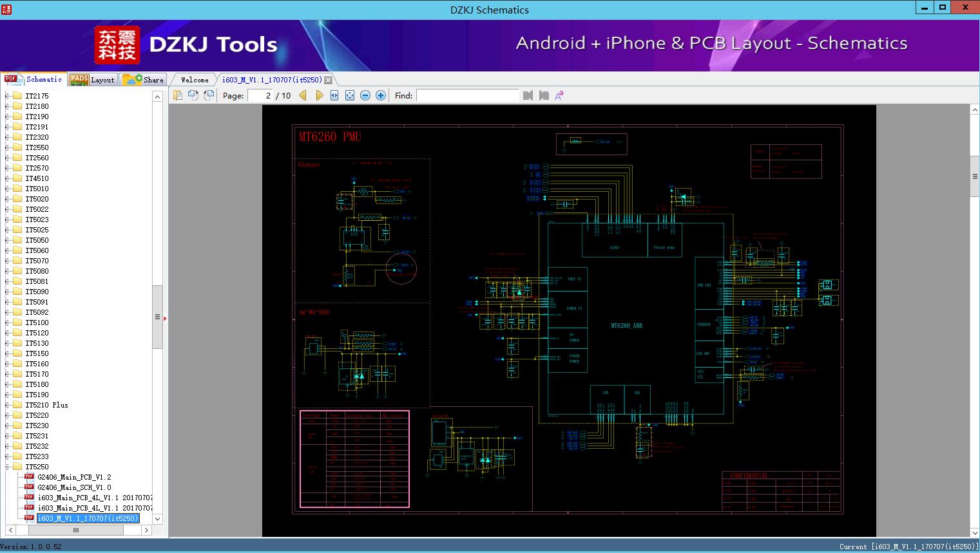Image resolution: width=980 pixels, height=553 pixels.
Task: Click the Find text field
Action: pyautogui.click(x=467, y=95)
